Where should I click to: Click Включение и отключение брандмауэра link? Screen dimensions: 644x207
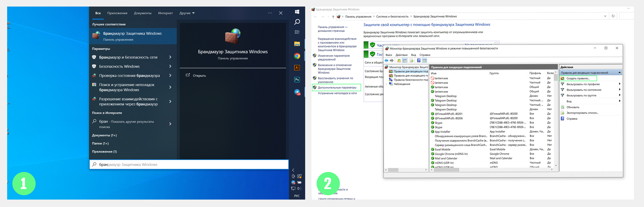coord(335,69)
